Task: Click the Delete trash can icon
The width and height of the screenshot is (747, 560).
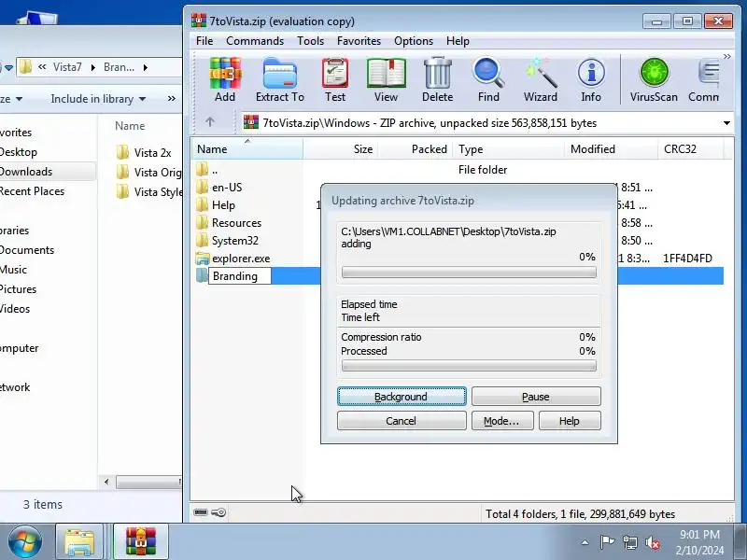Action: pyautogui.click(x=437, y=79)
